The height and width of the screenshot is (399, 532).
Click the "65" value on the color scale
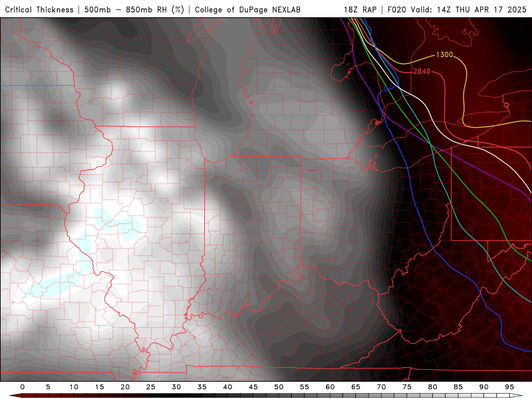[x=356, y=387]
